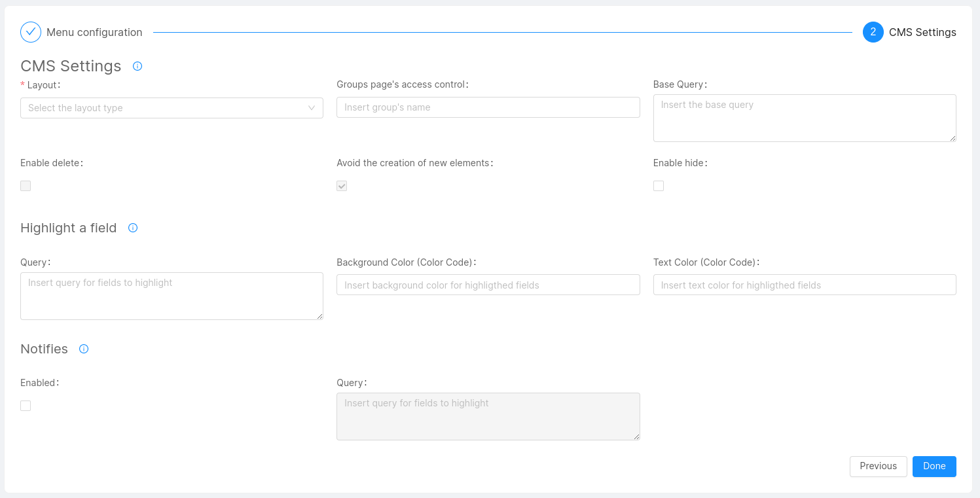
Task: Uncheck Avoid the creation of new elements
Action: point(342,186)
